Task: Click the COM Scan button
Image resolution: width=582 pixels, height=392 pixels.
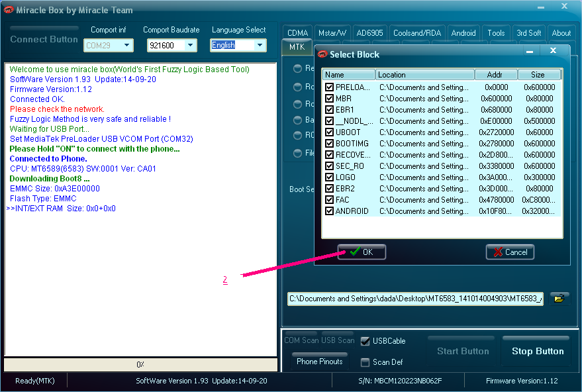Action: [301, 340]
